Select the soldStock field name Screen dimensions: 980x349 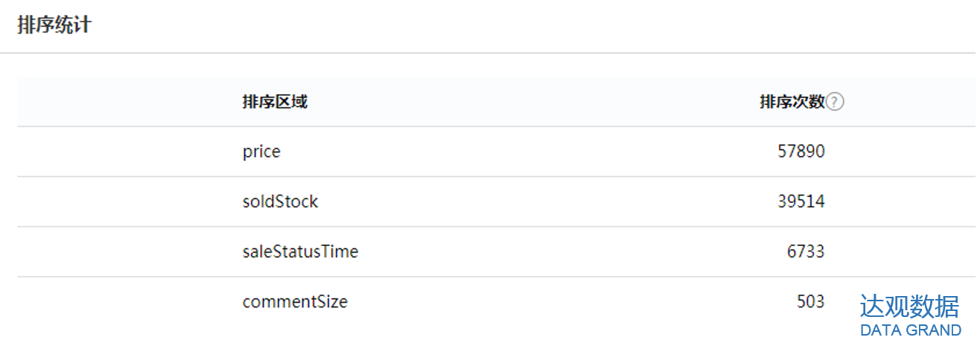click(280, 202)
